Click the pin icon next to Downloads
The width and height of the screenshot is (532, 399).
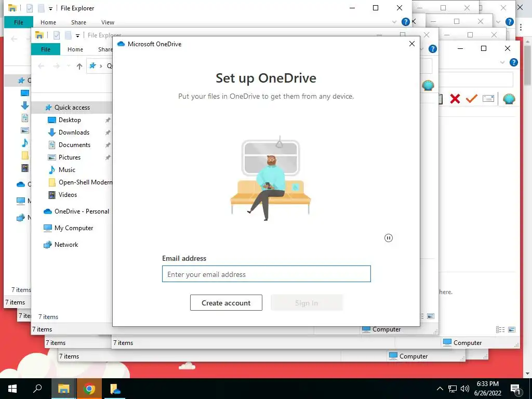[108, 132]
